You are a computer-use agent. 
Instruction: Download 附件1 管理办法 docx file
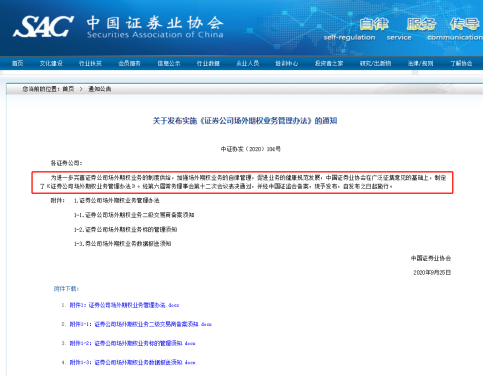(124, 305)
